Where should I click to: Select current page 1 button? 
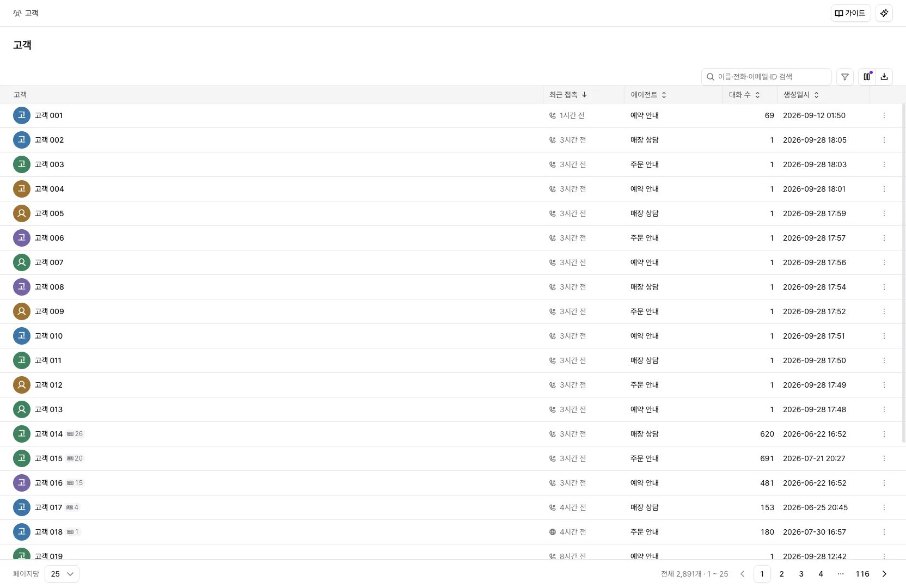762,574
